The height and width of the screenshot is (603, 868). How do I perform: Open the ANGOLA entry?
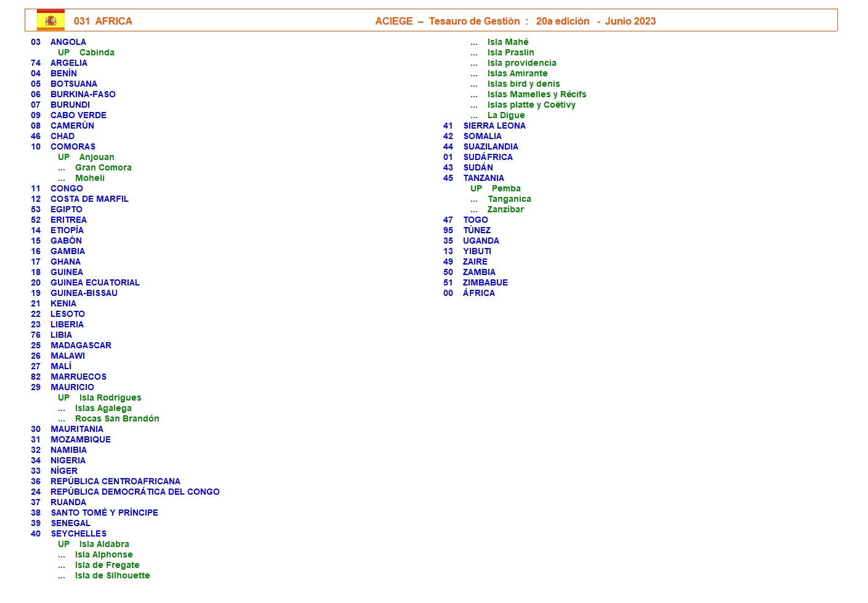pyautogui.click(x=68, y=42)
